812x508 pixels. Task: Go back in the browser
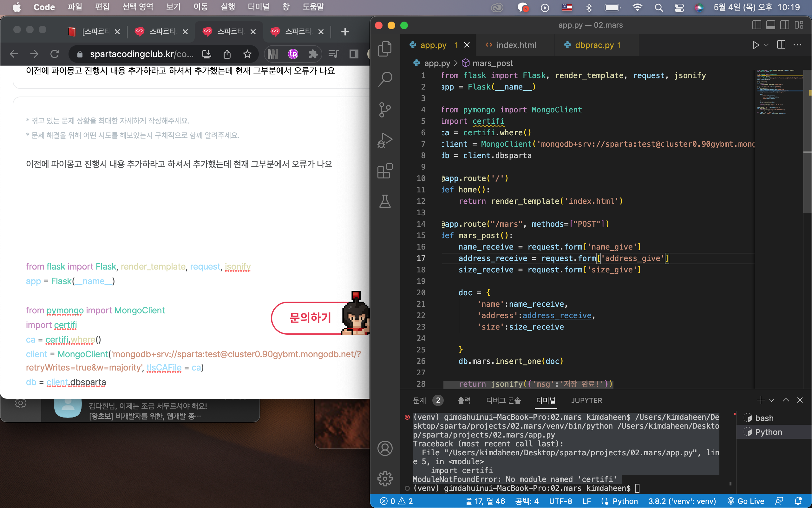14,54
